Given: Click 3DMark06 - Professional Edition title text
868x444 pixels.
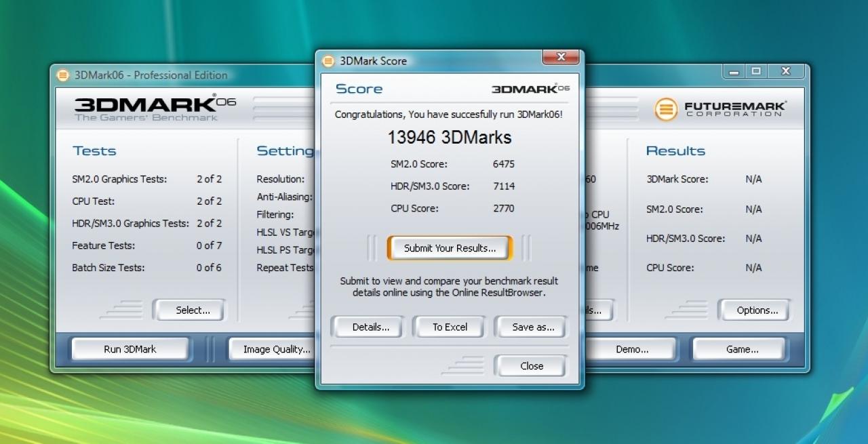Looking at the screenshot, I should [151, 75].
